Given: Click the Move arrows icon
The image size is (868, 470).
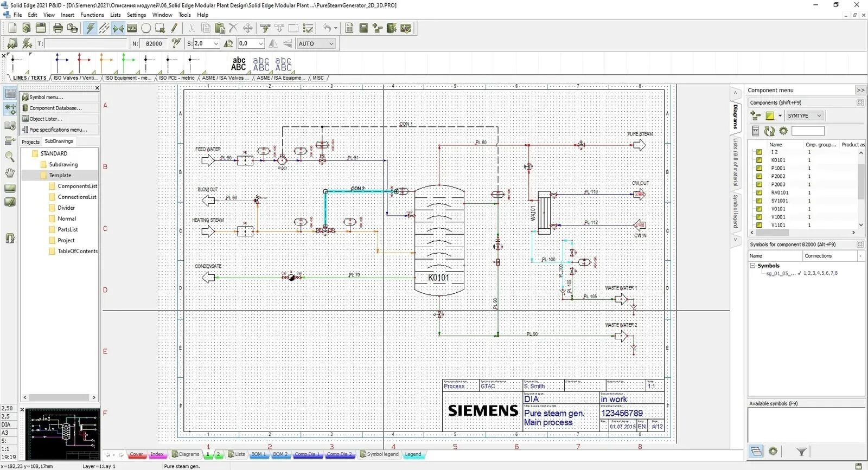Looking at the screenshot, I should coord(248,28).
